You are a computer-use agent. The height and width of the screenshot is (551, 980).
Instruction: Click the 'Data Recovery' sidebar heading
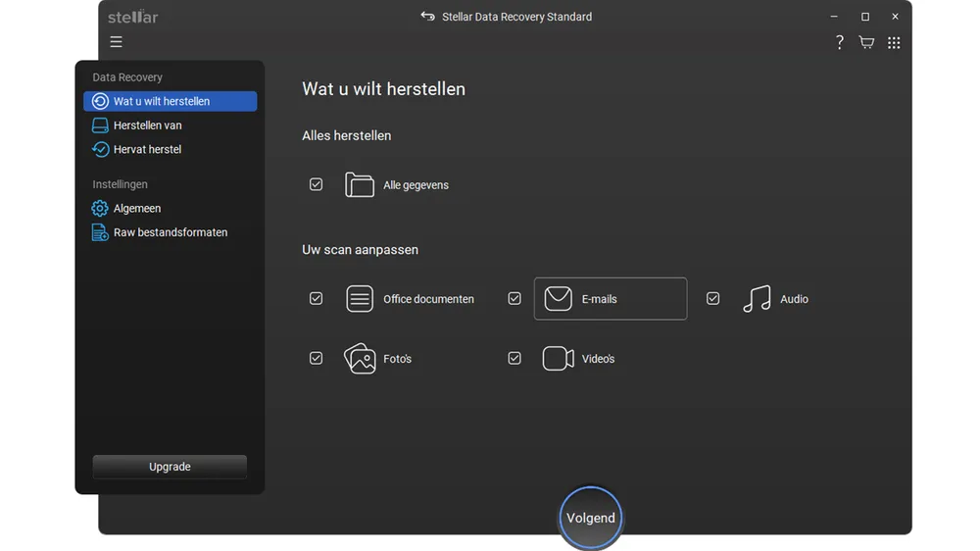(127, 76)
